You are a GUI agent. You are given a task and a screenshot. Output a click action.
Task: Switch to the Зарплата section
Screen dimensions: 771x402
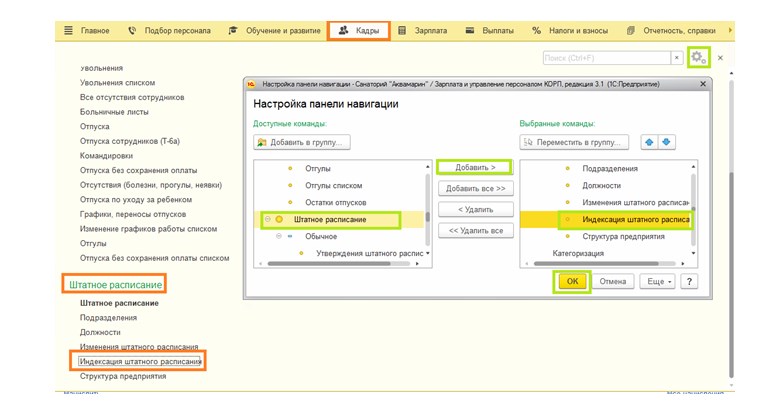[424, 31]
